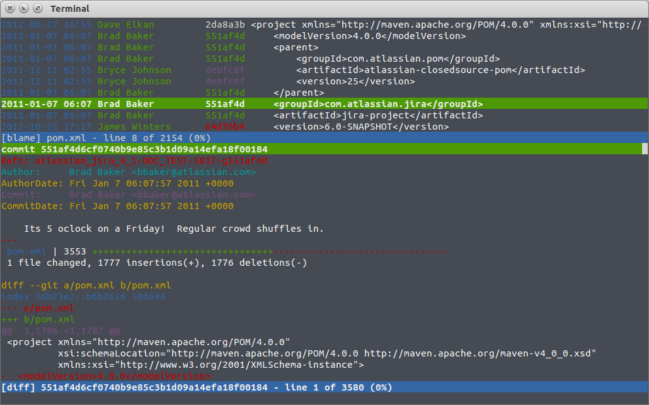Select the blame row with commit 2da8a3b
The width and height of the screenshot is (649, 405).
324,24
